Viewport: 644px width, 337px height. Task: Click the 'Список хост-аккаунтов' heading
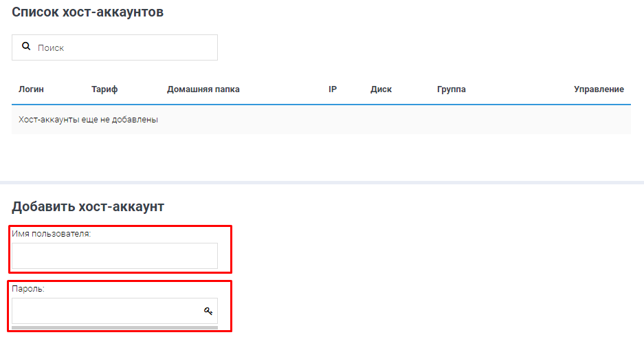coord(87,12)
